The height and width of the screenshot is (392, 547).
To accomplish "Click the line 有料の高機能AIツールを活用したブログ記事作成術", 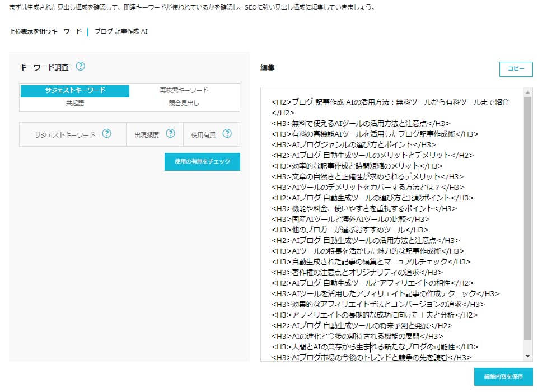I will 375,134.
